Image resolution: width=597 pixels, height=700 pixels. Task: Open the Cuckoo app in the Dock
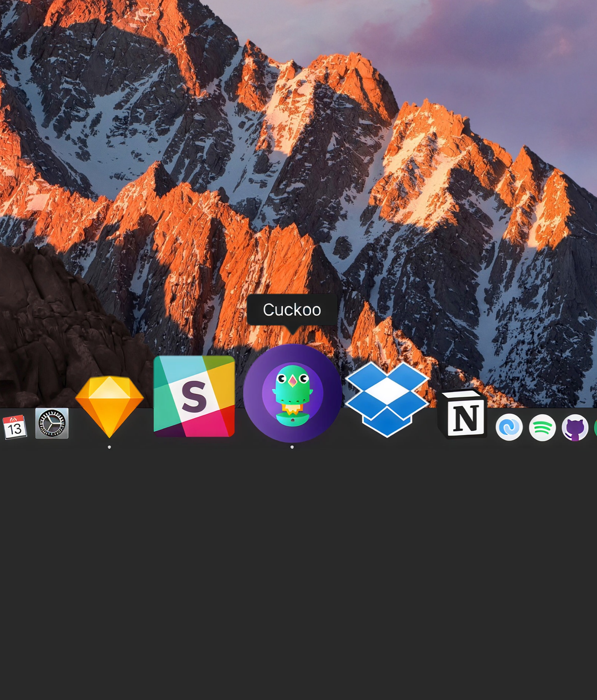click(x=292, y=393)
